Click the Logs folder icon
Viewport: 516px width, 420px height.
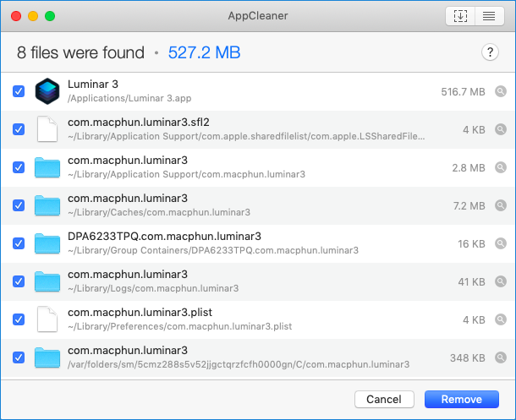click(x=47, y=281)
